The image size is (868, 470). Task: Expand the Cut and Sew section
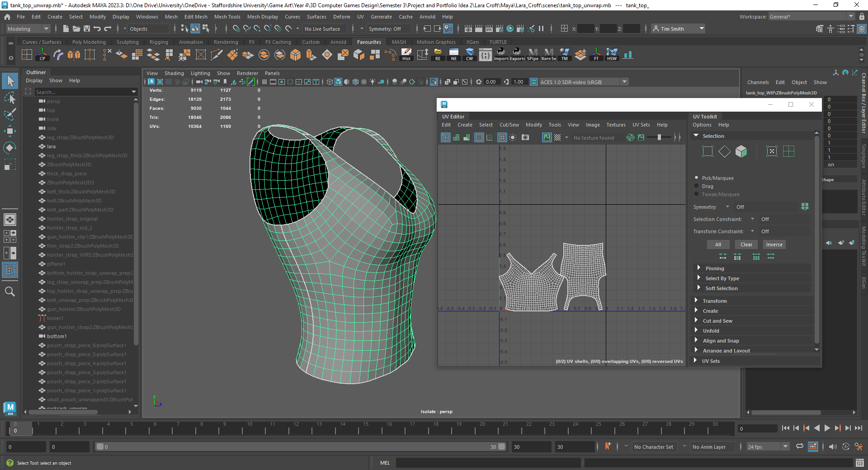coord(696,320)
